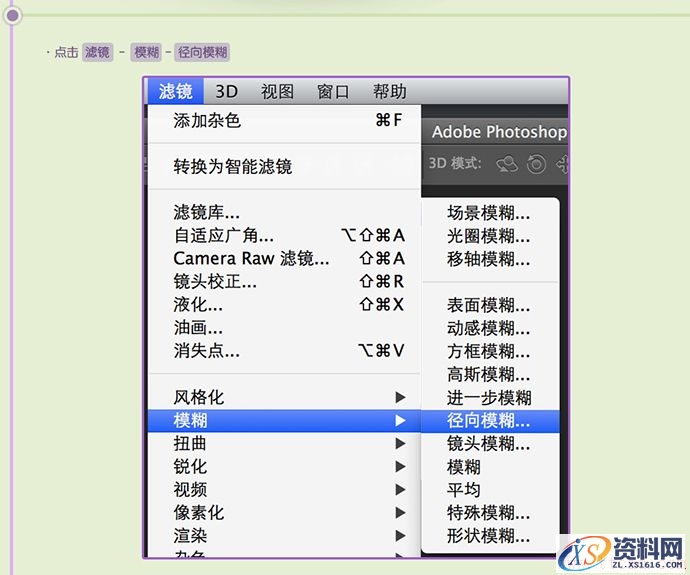Image resolution: width=690 pixels, height=575 pixels.
Task: Click the 滤镜 tag in the instruction text
Action: point(97,52)
